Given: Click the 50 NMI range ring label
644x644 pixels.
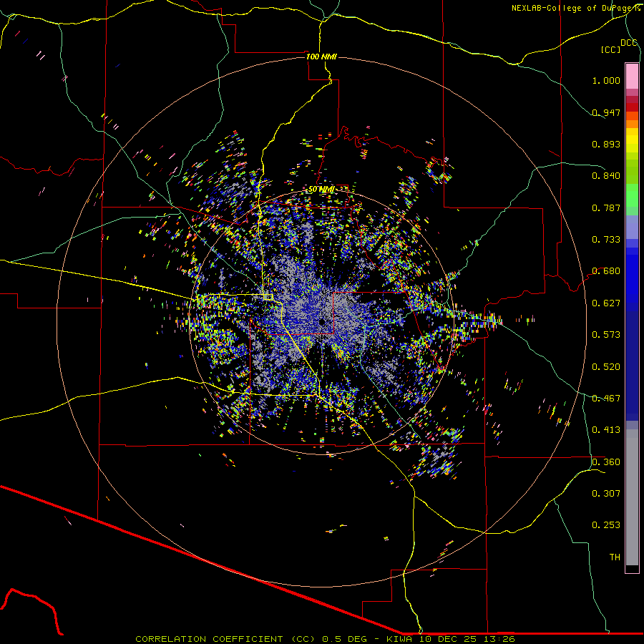Looking at the screenshot, I should coord(321,190).
